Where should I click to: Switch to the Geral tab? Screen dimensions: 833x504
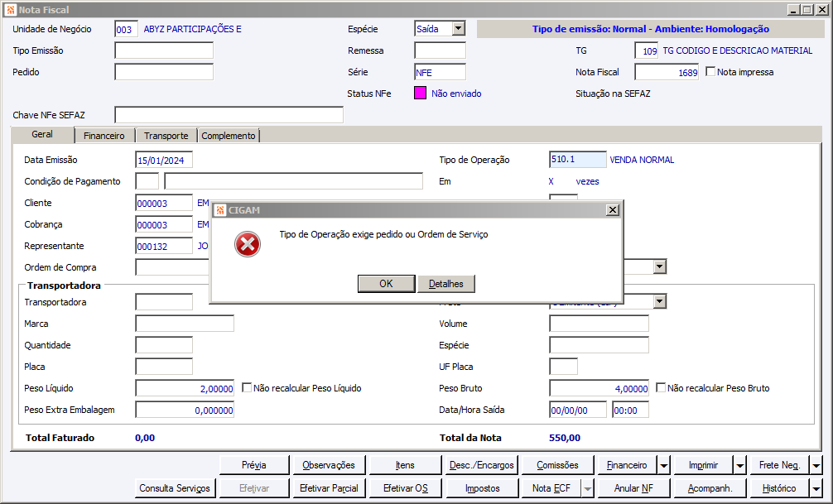click(x=42, y=134)
